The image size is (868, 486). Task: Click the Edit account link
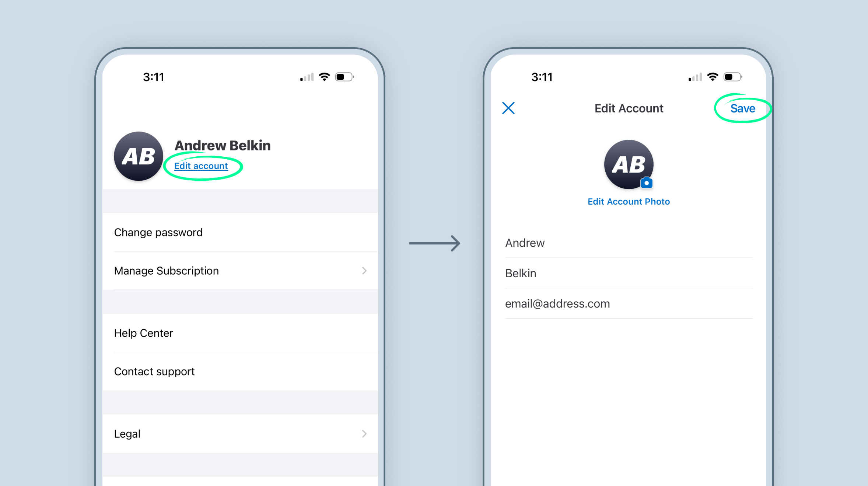(x=201, y=166)
